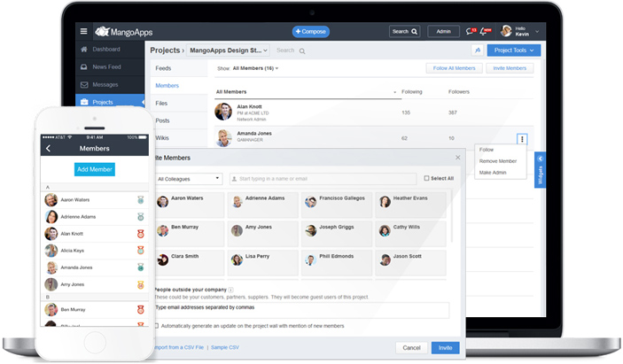Click Follow All Members button
The image size is (623, 364).
[454, 68]
